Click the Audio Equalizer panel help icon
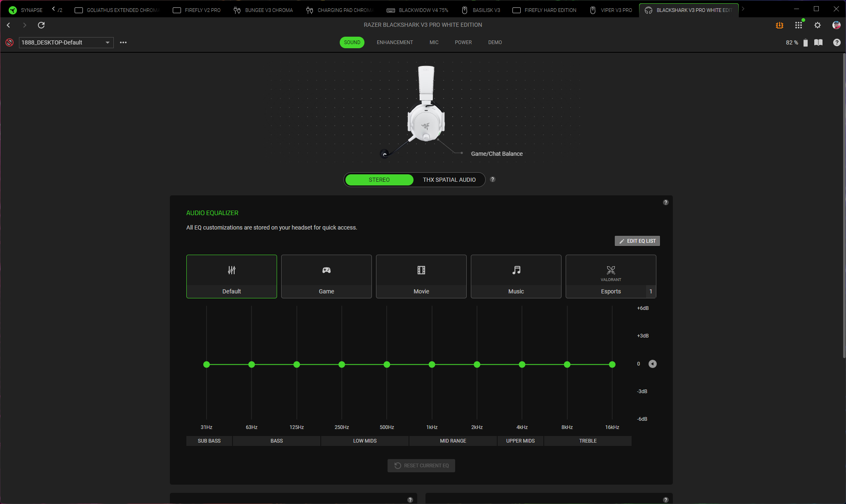 665,202
